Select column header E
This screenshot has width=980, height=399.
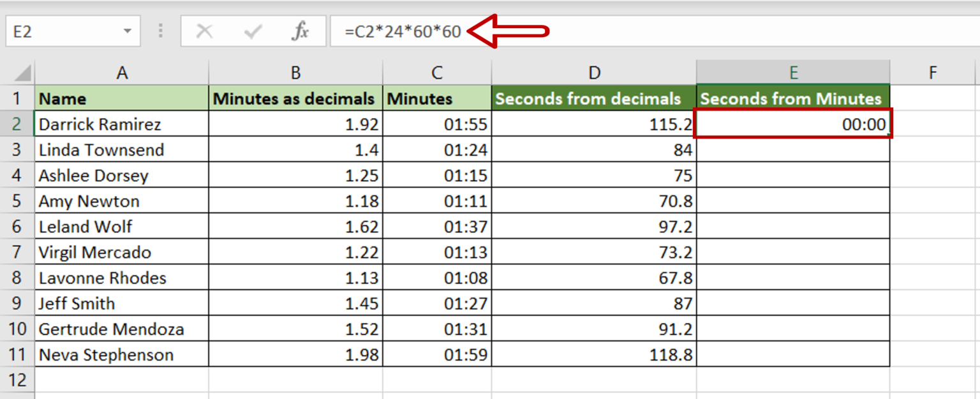[793, 72]
